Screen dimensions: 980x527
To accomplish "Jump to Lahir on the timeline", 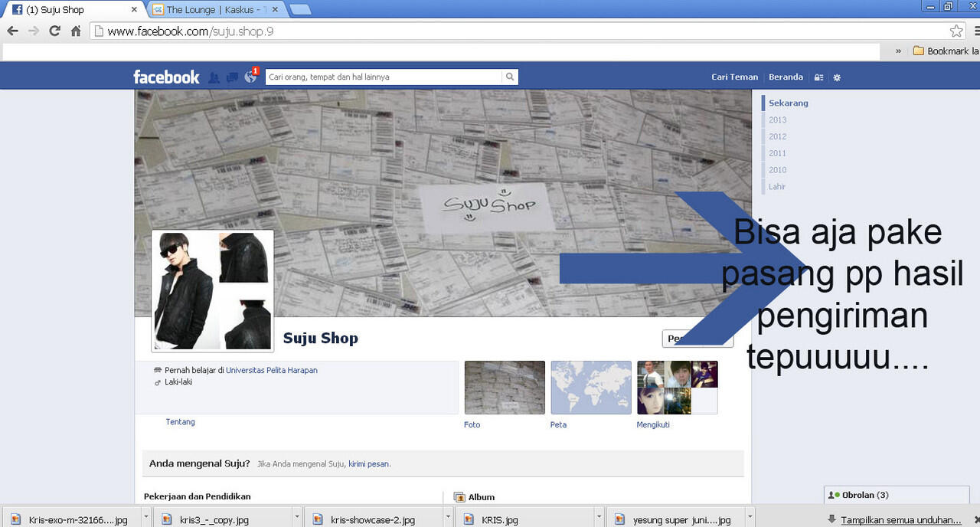I will [x=777, y=187].
